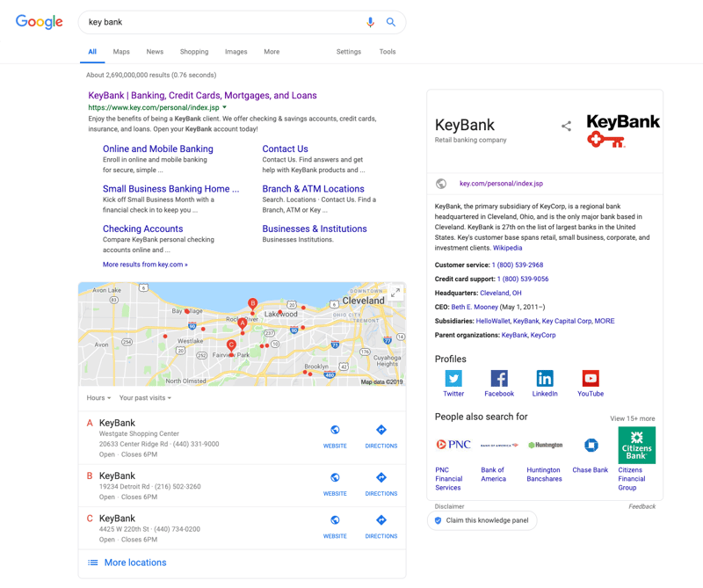Click Website globe icon for Detroit Rd KeyBank

(x=335, y=478)
